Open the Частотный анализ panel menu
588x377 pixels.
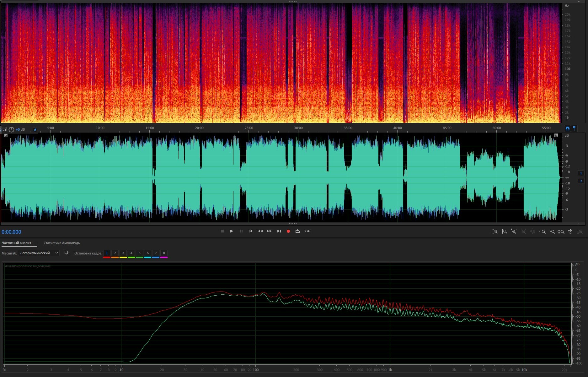(35, 243)
